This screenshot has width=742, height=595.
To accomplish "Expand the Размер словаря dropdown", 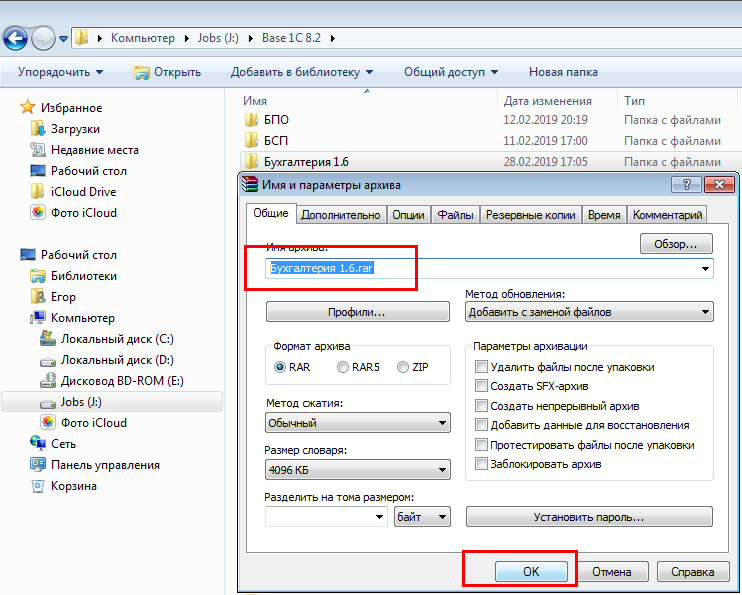I will coord(358,470).
